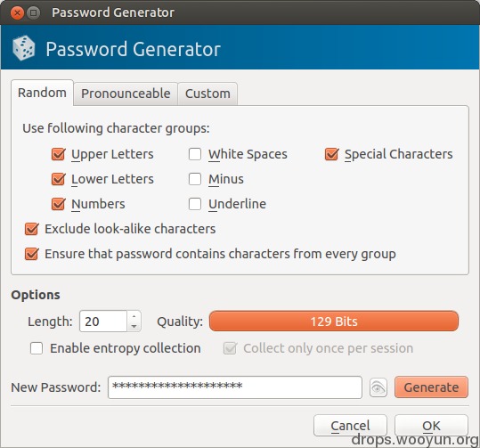Switch to the Pronounceable tab
480x448 pixels.
126,94
